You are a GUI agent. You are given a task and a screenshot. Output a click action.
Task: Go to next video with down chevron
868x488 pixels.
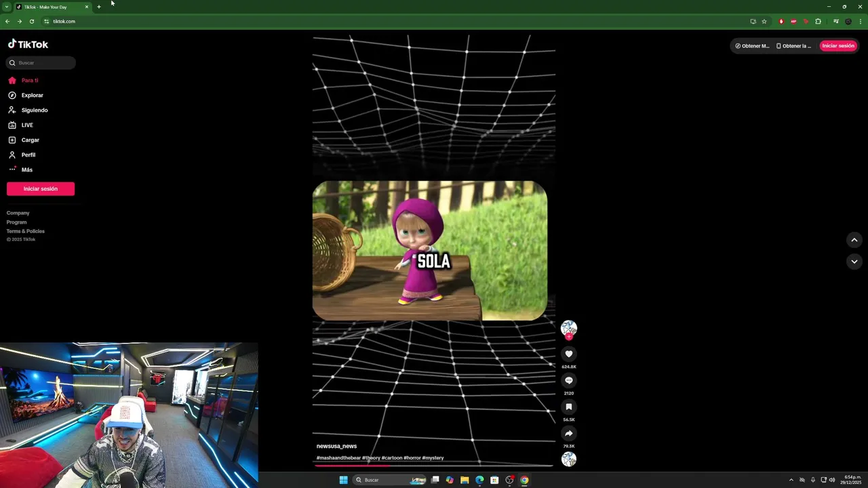[854, 262]
